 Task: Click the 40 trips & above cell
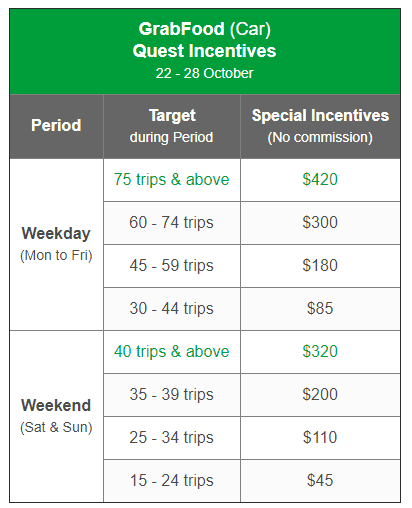pos(172,352)
